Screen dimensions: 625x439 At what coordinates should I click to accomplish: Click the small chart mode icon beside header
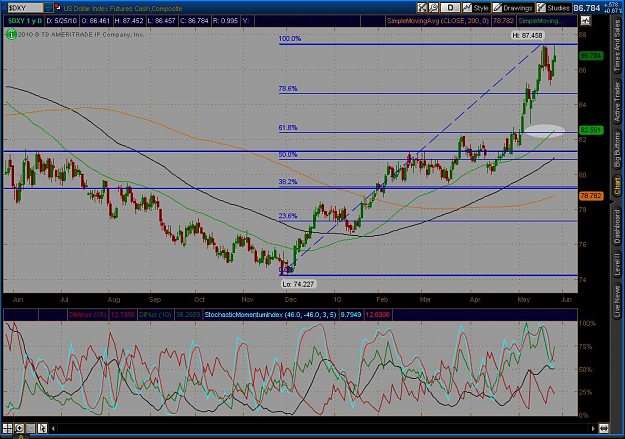pyautogui.click(x=586, y=21)
